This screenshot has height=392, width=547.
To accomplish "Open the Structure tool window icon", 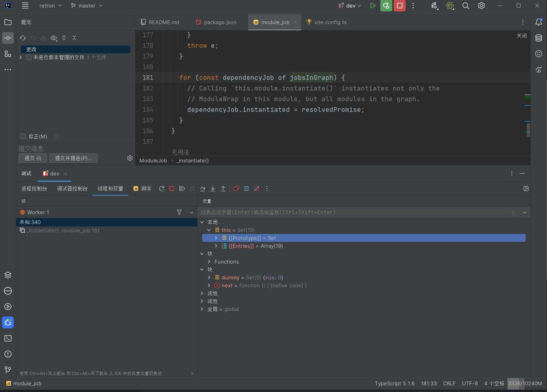I will point(8,54).
